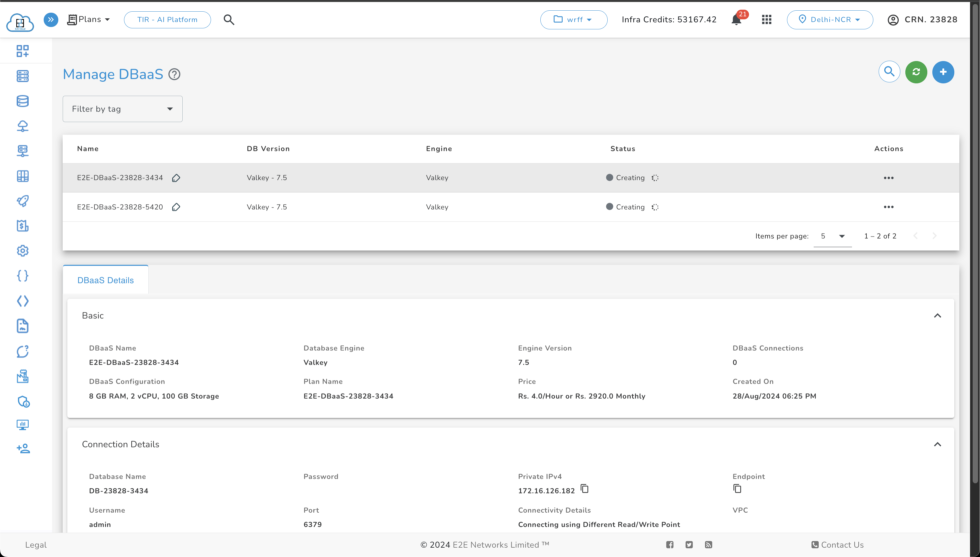Open the shield security sidebar icon
The image size is (980, 557).
pyautogui.click(x=23, y=401)
